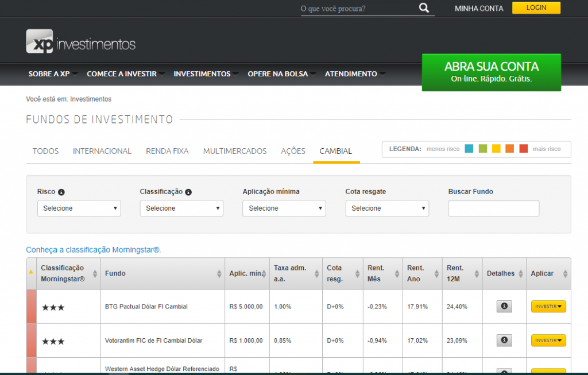Open INVESTIR dropdown for Votorantim FIC fund
588x375 pixels.
pos(548,341)
